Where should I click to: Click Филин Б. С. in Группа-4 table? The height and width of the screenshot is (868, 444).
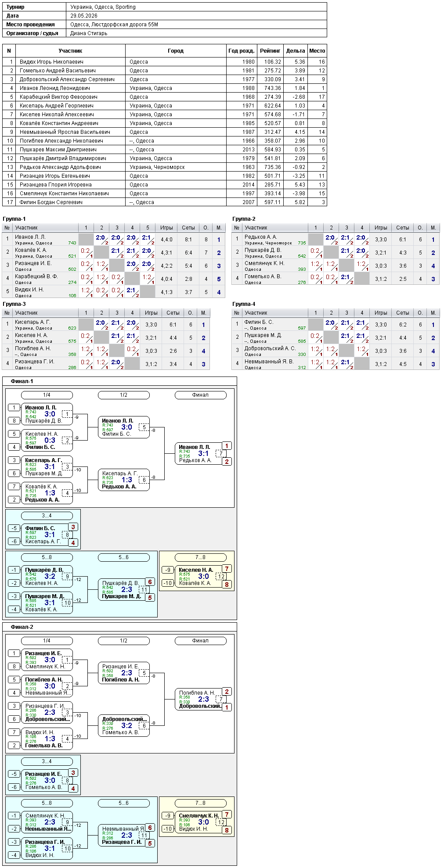click(259, 322)
